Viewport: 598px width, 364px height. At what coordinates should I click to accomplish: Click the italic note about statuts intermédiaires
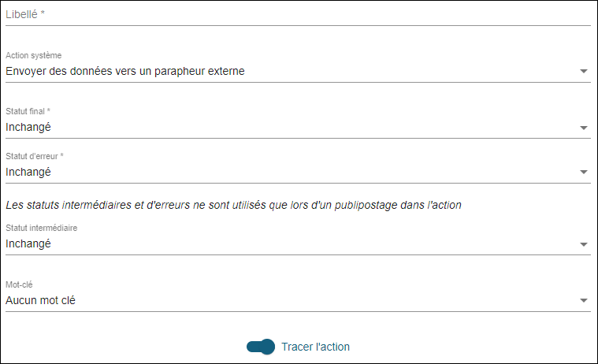click(233, 205)
